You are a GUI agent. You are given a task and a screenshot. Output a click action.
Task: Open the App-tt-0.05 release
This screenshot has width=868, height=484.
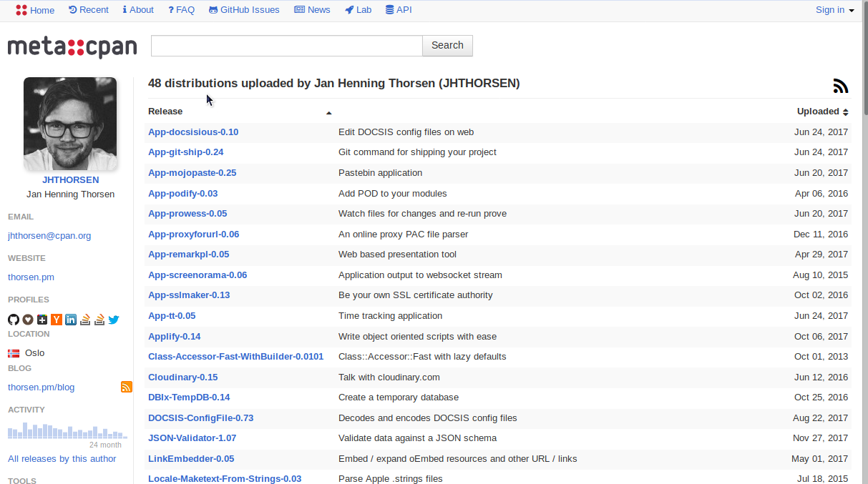172,316
